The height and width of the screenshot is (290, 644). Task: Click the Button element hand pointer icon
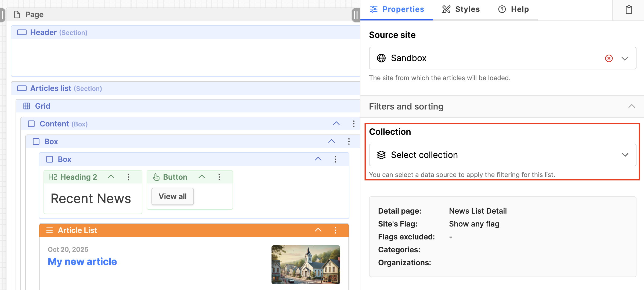[x=156, y=177]
